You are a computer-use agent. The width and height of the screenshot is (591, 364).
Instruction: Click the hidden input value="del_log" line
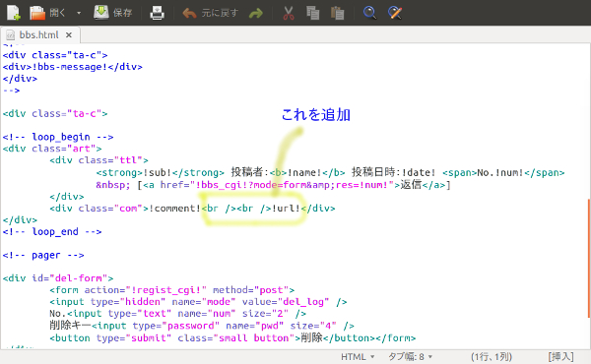click(x=198, y=302)
